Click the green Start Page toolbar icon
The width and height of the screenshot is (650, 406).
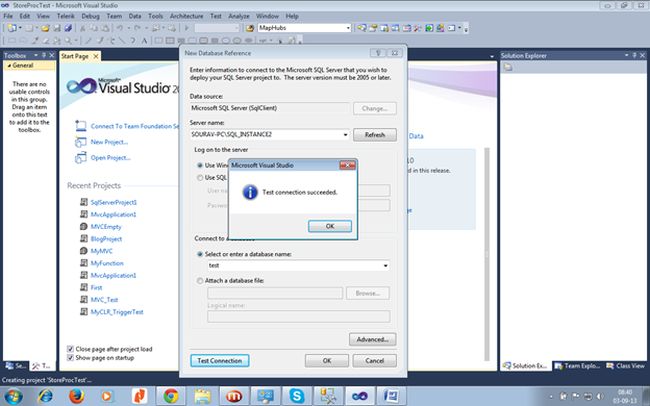tap(429, 28)
